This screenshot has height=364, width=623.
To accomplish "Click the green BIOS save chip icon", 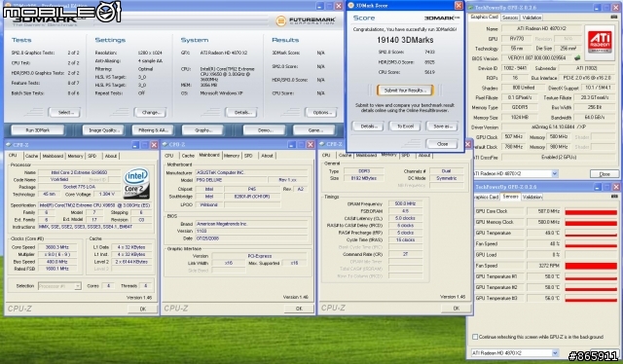I will (577, 58).
